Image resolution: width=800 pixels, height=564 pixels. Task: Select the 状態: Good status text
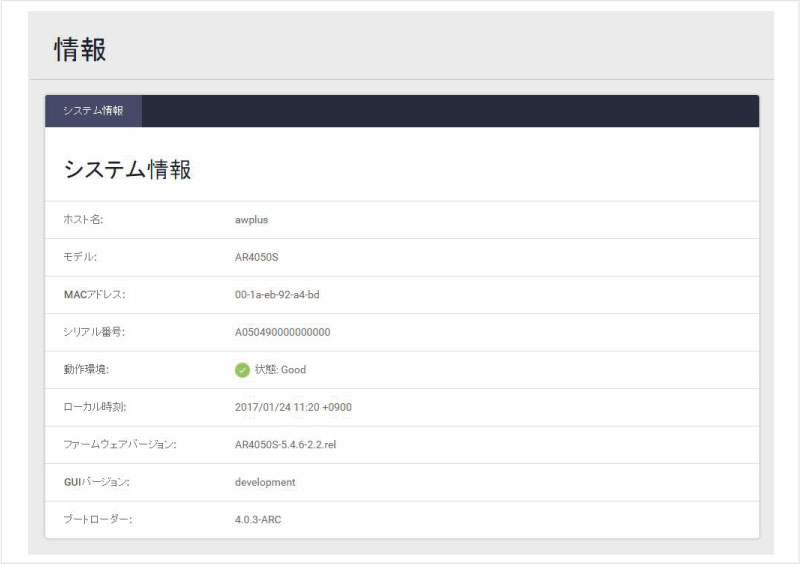click(x=281, y=370)
